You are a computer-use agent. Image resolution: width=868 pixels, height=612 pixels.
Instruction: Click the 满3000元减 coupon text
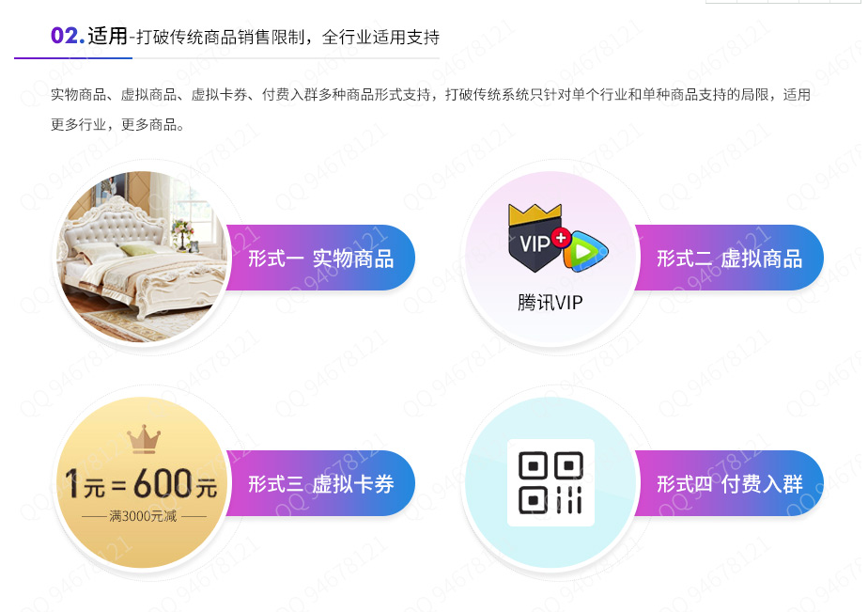(143, 516)
